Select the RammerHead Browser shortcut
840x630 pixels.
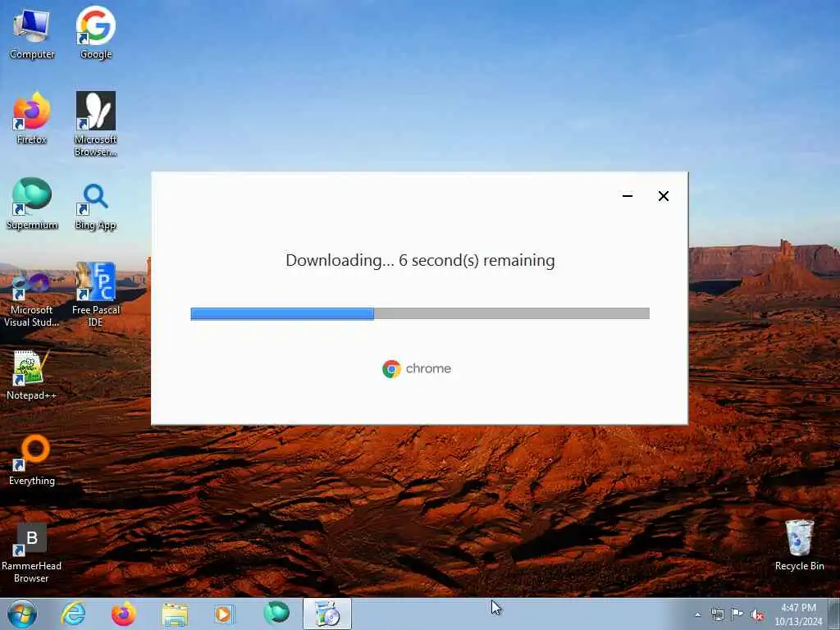click(x=32, y=554)
